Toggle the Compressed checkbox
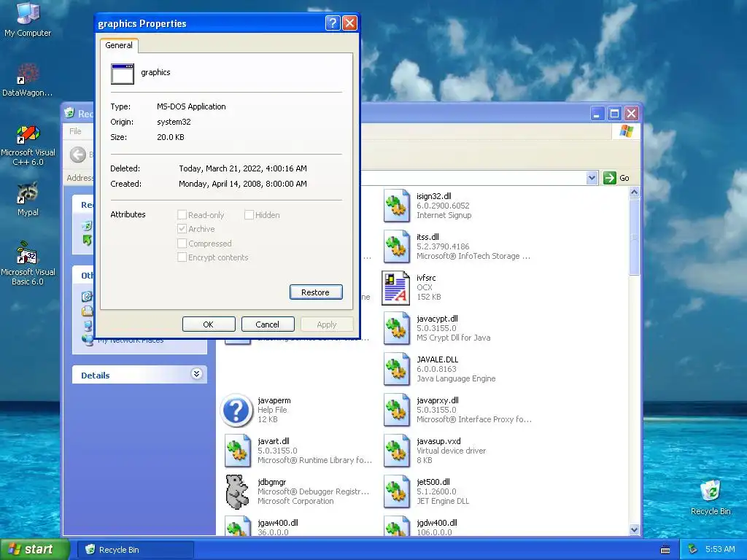The height and width of the screenshot is (560, 747). pos(182,244)
